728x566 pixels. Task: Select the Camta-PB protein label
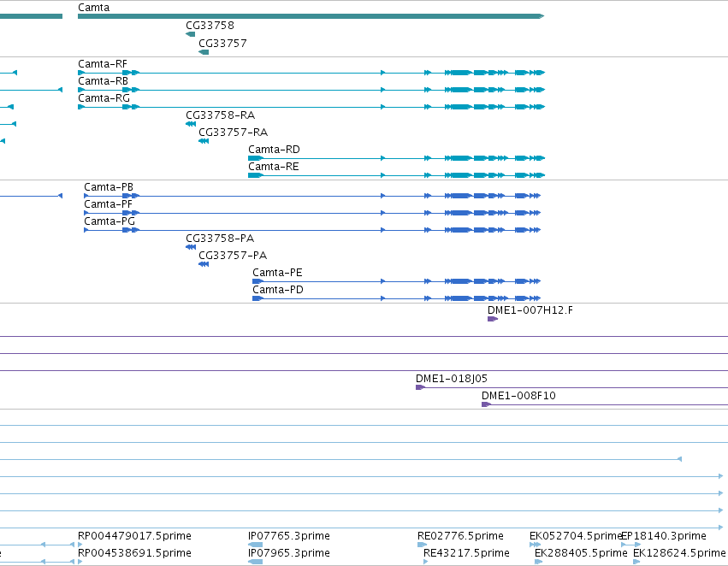[108, 187]
